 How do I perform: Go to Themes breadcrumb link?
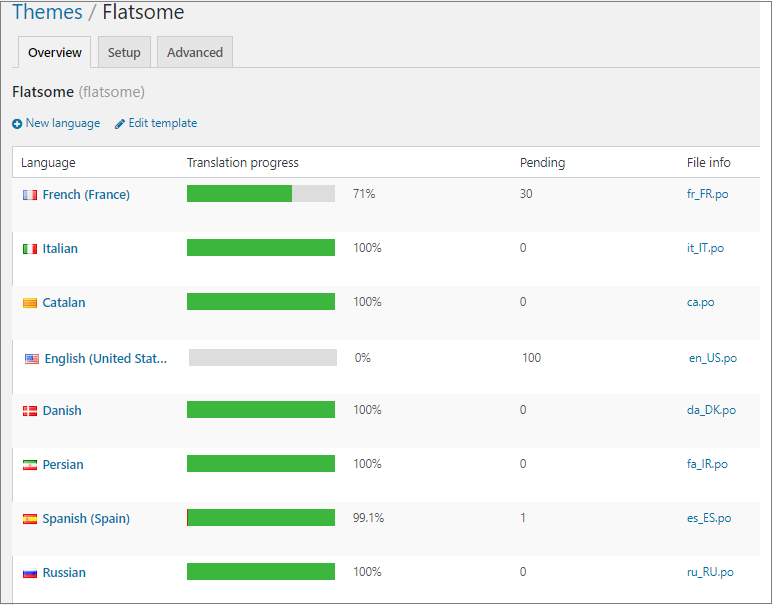click(x=47, y=12)
